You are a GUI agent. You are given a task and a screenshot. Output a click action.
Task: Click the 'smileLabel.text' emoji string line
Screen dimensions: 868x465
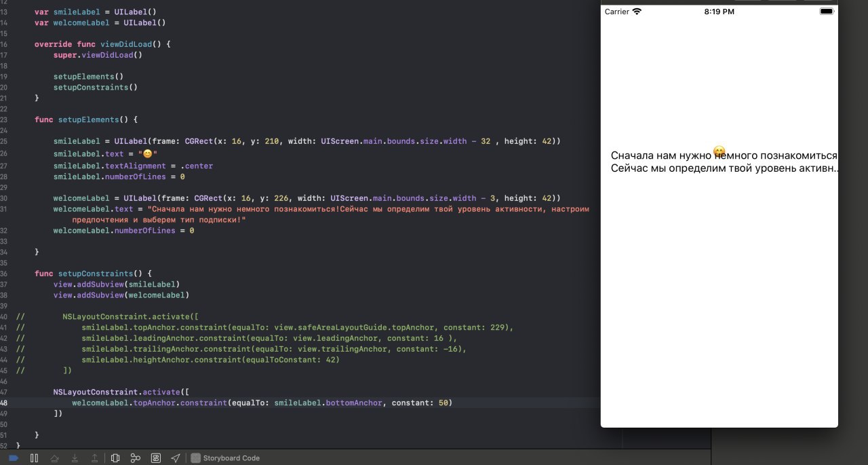[x=105, y=155]
